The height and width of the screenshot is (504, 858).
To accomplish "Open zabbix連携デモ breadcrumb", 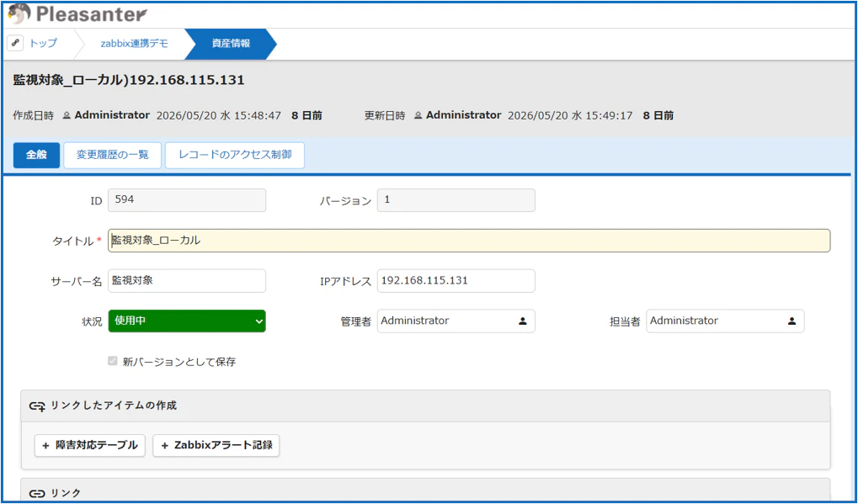I will (x=134, y=44).
